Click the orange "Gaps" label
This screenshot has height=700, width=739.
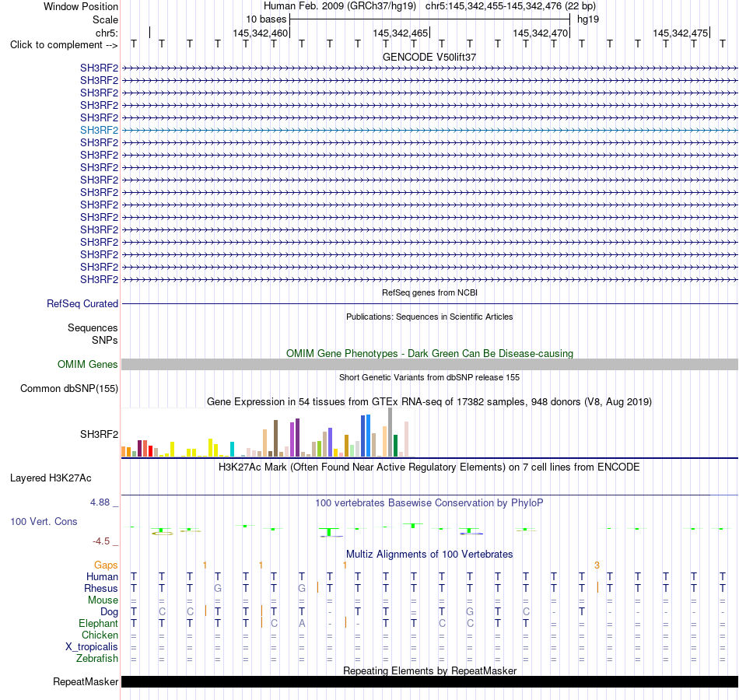pyautogui.click(x=106, y=565)
